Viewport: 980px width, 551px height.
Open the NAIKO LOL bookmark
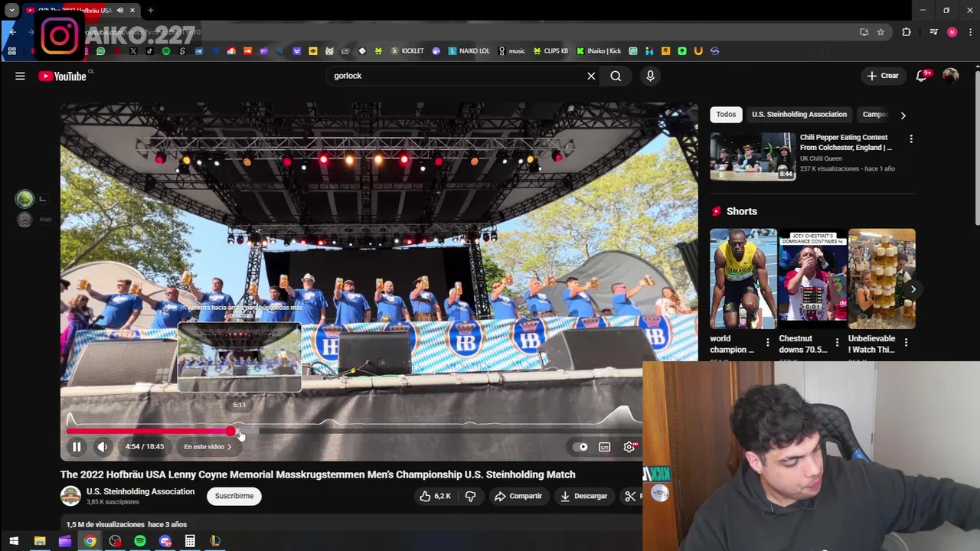coord(469,51)
